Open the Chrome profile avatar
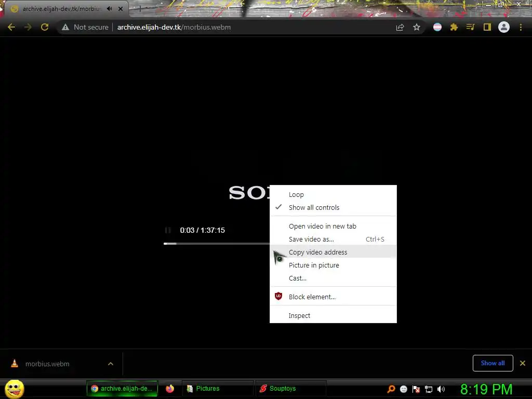Image resolution: width=532 pixels, height=399 pixels. click(x=504, y=27)
